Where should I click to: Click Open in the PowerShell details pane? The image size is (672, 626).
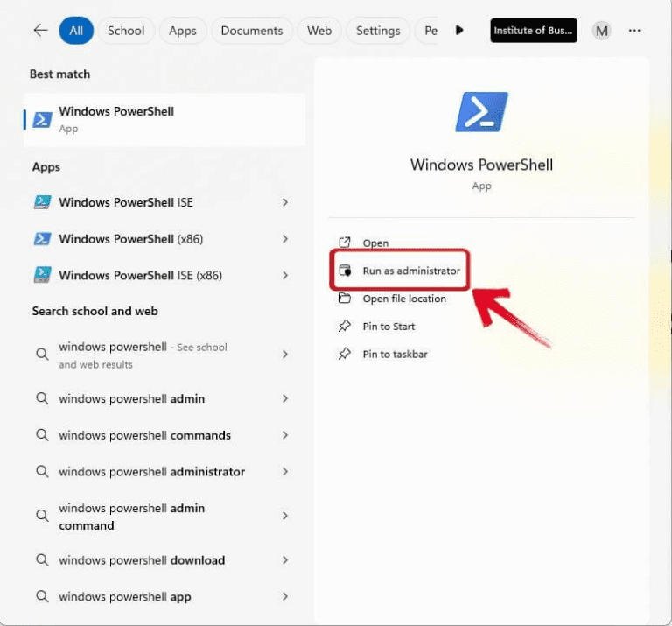click(x=375, y=243)
